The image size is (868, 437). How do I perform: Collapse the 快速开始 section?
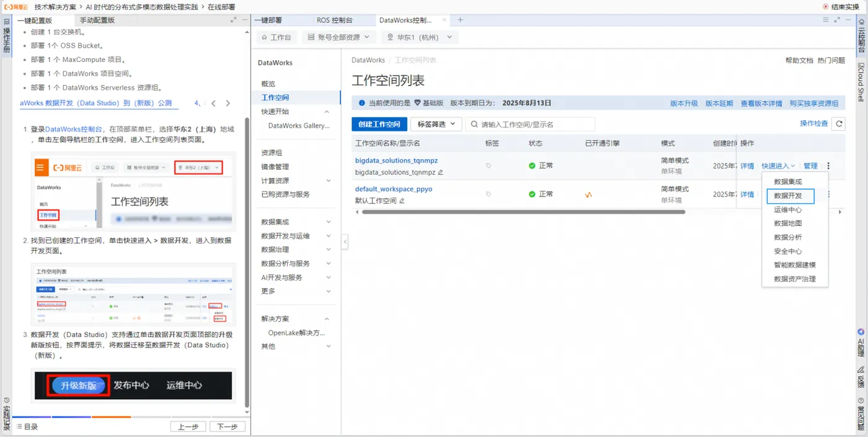[x=327, y=112]
